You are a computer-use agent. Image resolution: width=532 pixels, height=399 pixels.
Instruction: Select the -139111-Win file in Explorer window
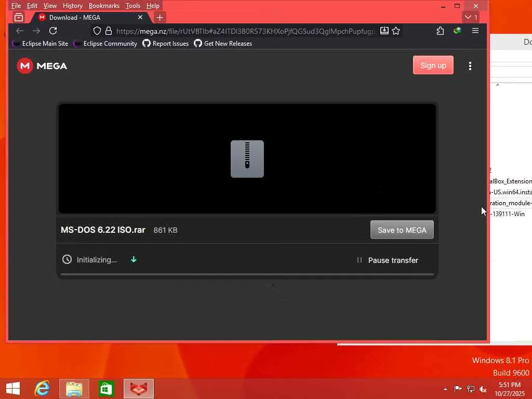click(508, 214)
